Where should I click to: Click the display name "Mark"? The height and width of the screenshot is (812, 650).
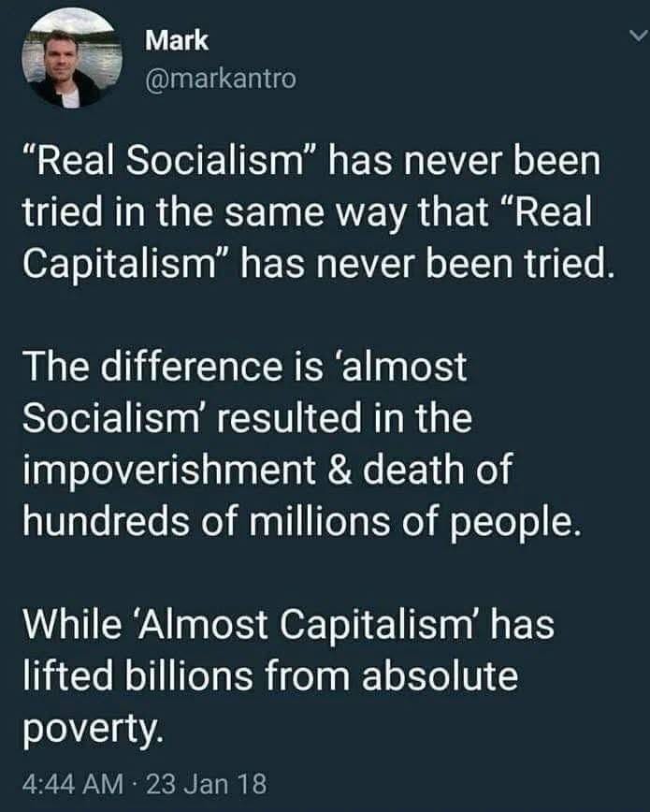pyautogui.click(x=177, y=40)
